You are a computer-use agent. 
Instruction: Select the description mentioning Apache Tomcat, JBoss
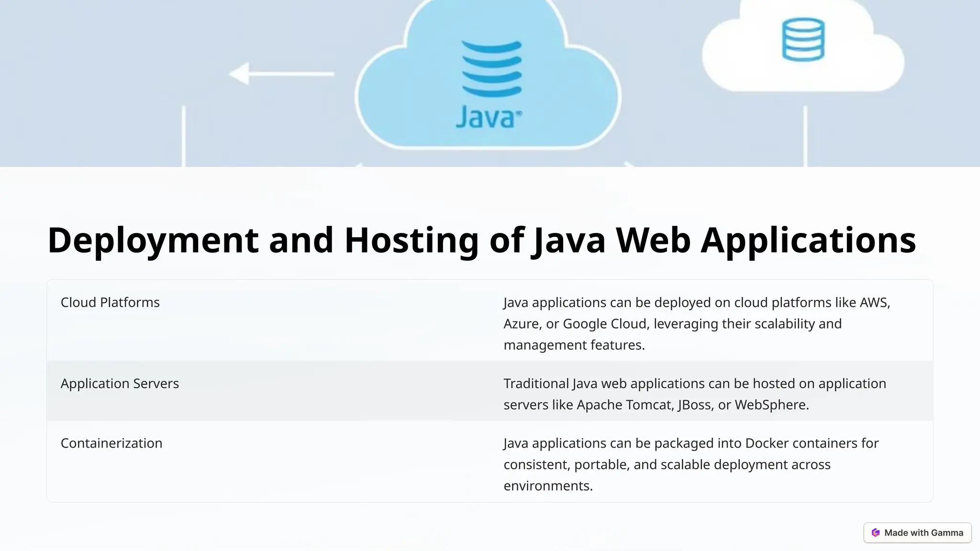[695, 394]
